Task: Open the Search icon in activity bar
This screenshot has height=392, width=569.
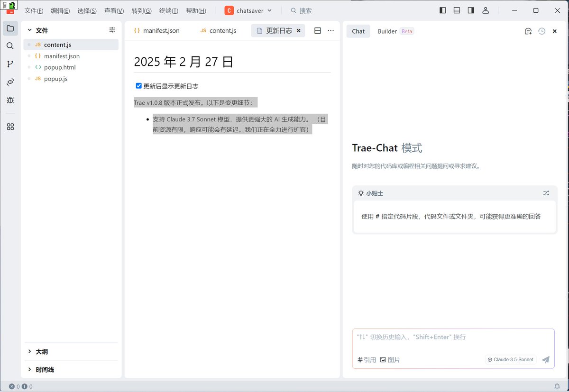Action: point(10,46)
